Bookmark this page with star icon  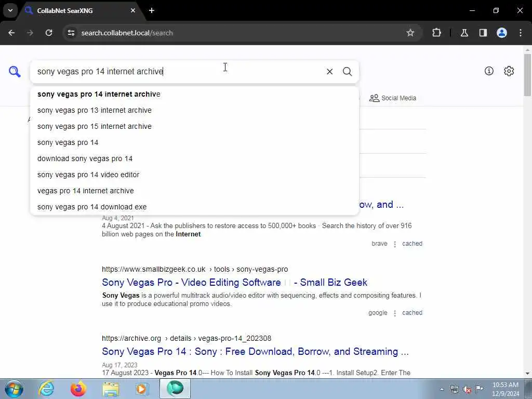click(x=410, y=33)
